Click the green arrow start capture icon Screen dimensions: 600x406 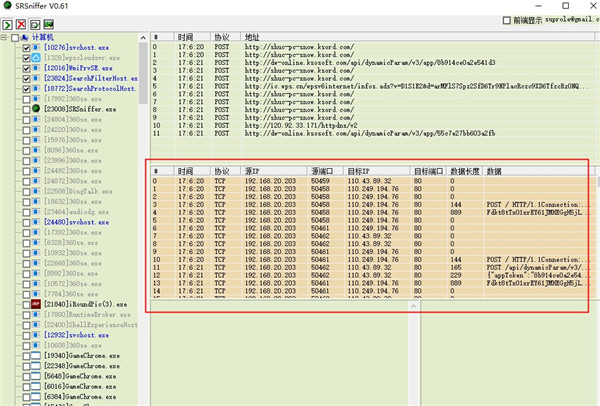click(x=9, y=22)
